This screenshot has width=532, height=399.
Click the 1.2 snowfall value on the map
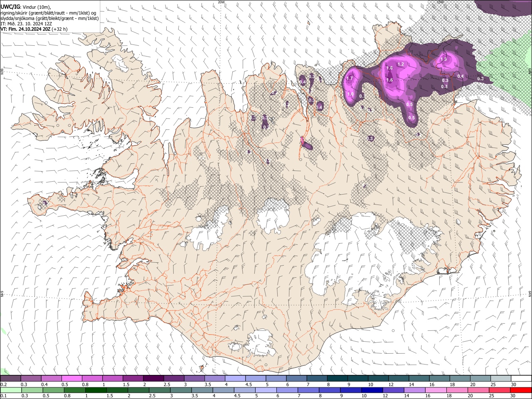(x=401, y=64)
